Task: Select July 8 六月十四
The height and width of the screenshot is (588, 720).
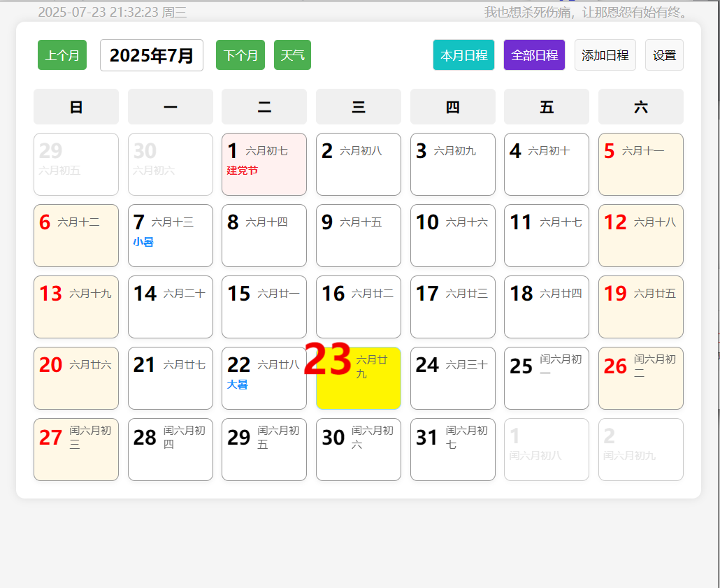Action: coord(264,236)
